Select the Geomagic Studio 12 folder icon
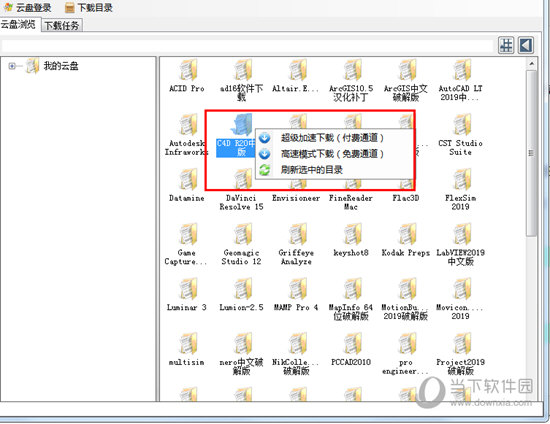 click(x=243, y=234)
